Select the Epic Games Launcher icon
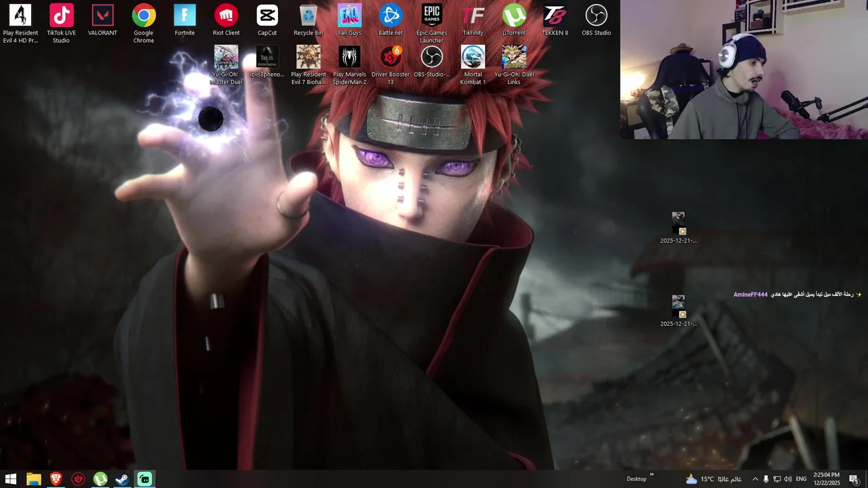This screenshot has height=488, width=868. [x=431, y=24]
